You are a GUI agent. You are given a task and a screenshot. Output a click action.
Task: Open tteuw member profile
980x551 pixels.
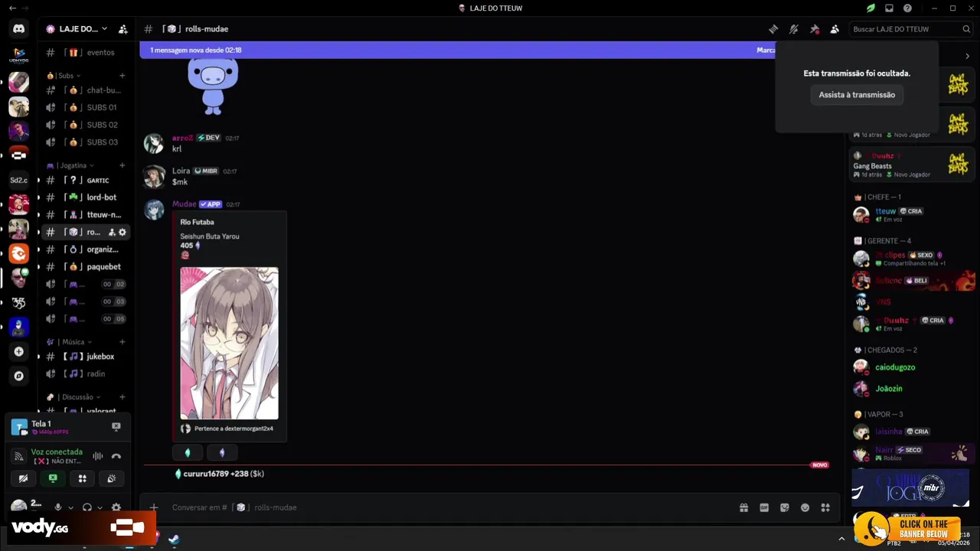coord(911,214)
